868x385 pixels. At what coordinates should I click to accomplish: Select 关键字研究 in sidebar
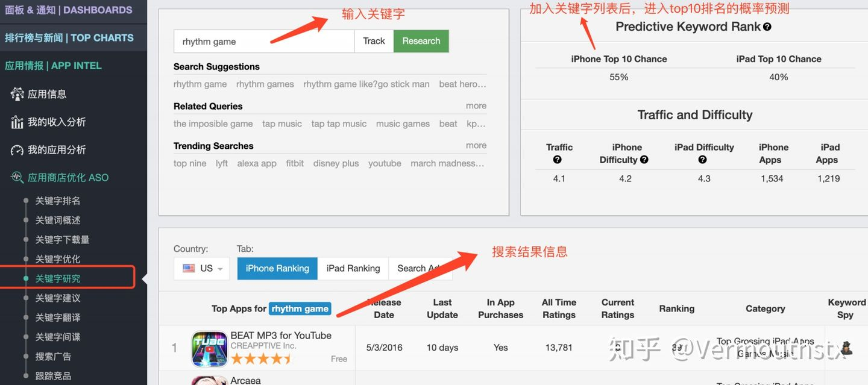58,278
